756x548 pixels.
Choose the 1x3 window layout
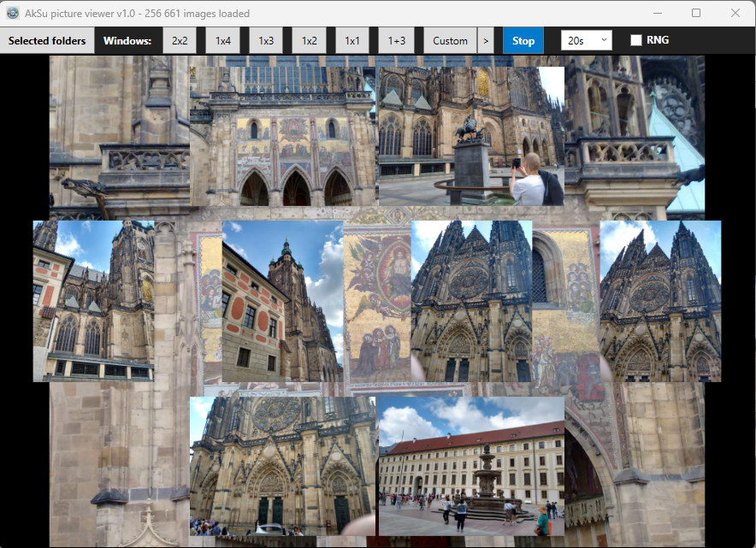coord(266,40)
